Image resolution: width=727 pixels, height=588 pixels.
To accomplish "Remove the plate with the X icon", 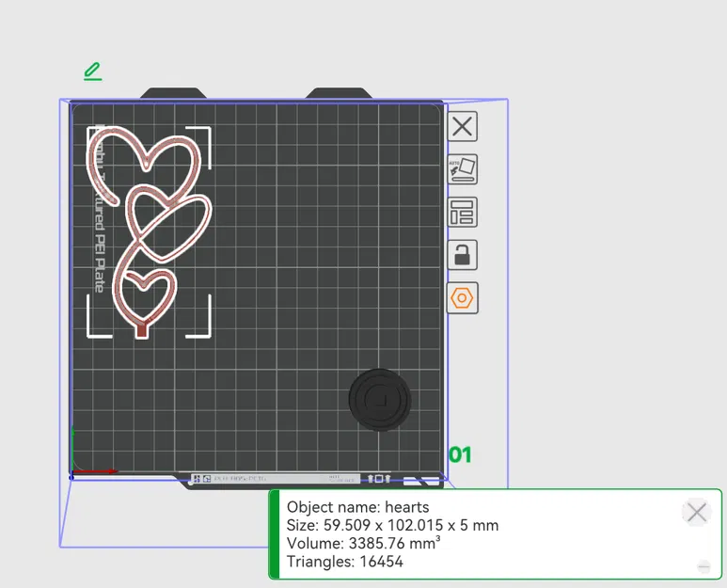I will point(463,126).
